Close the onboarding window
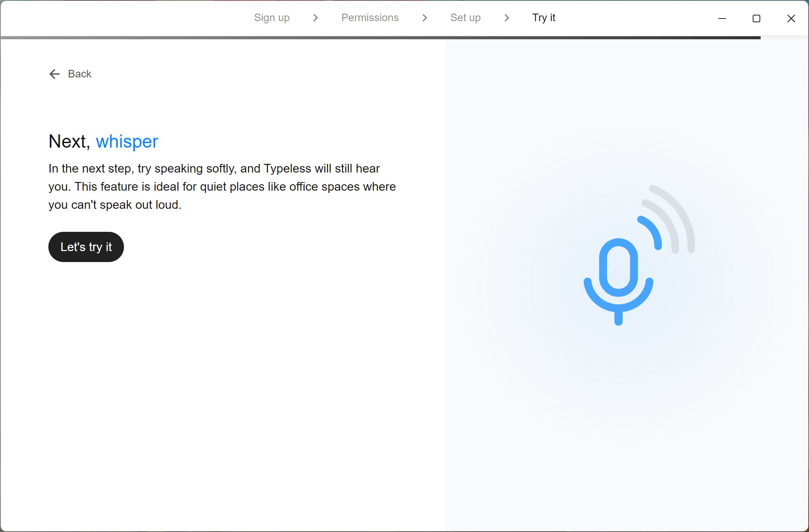The width and height of the screenshot is (809, 532). (791, 19)
